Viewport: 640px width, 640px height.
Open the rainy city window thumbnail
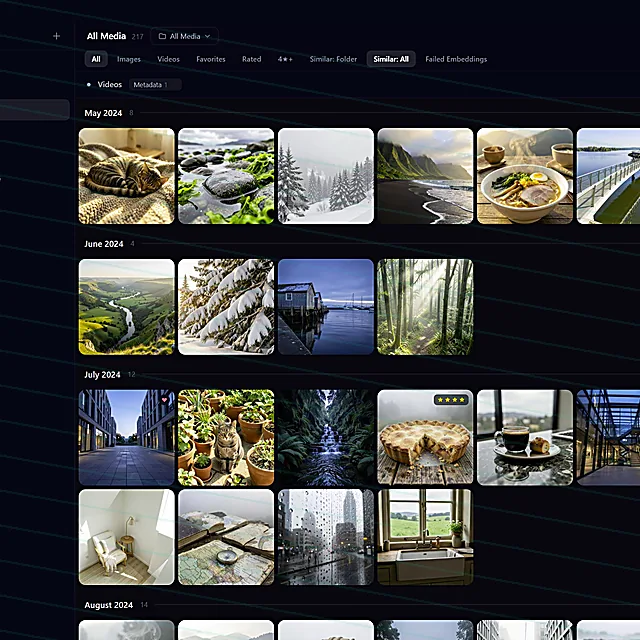click(x=326, y=537)
